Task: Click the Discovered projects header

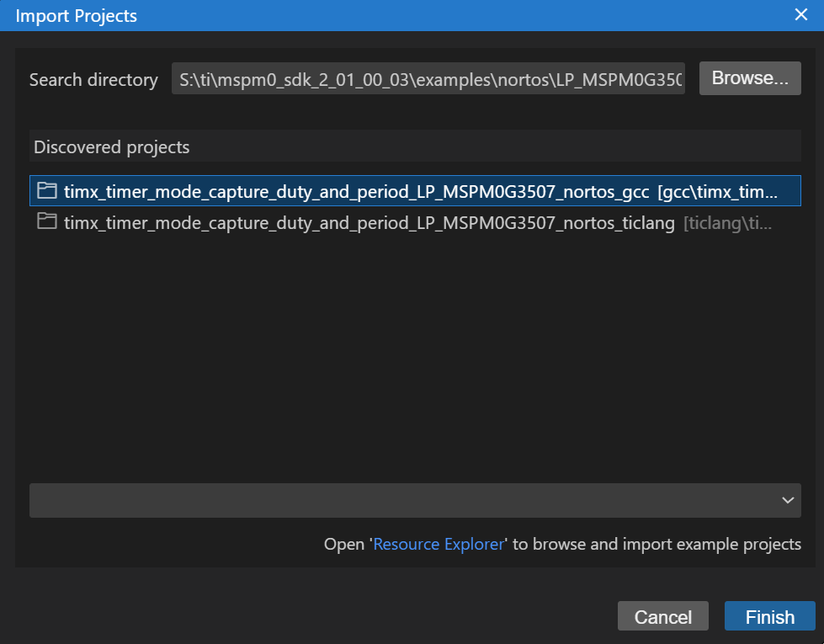Action: 111,147
